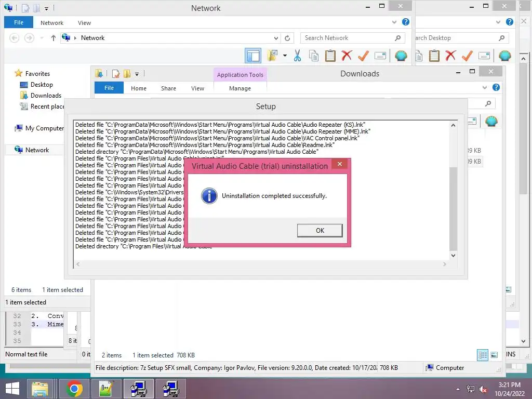This screenshot has height=399, width=532.
Task: Open File Explorer from the taskbar
Action: (x=41, y=389)
